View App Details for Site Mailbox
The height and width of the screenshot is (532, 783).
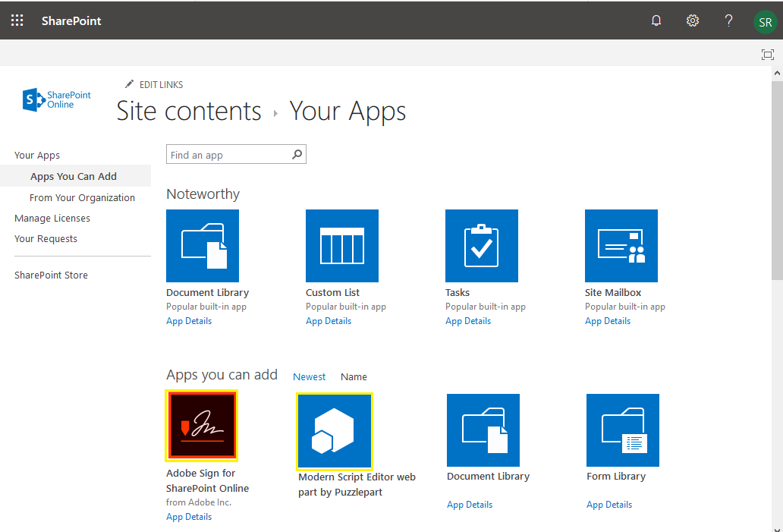[608, 320]
